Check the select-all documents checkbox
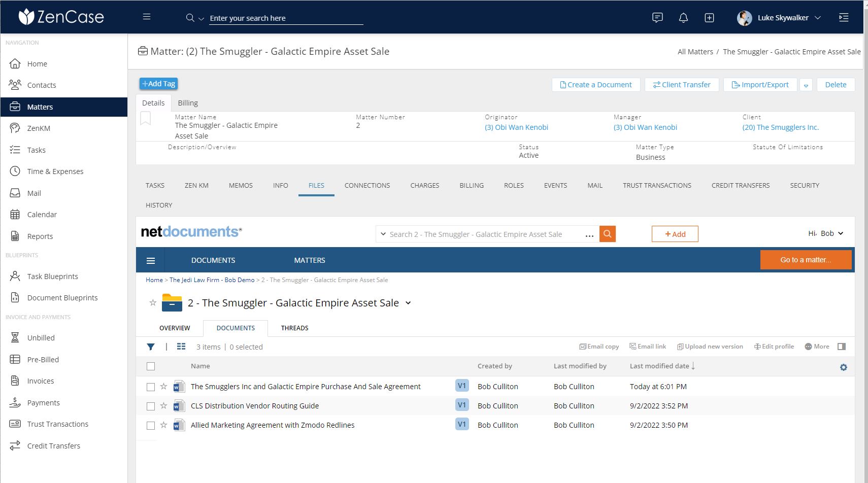Image resolution: width=868 pixels, height=483 pixels. tap(150, 366)
